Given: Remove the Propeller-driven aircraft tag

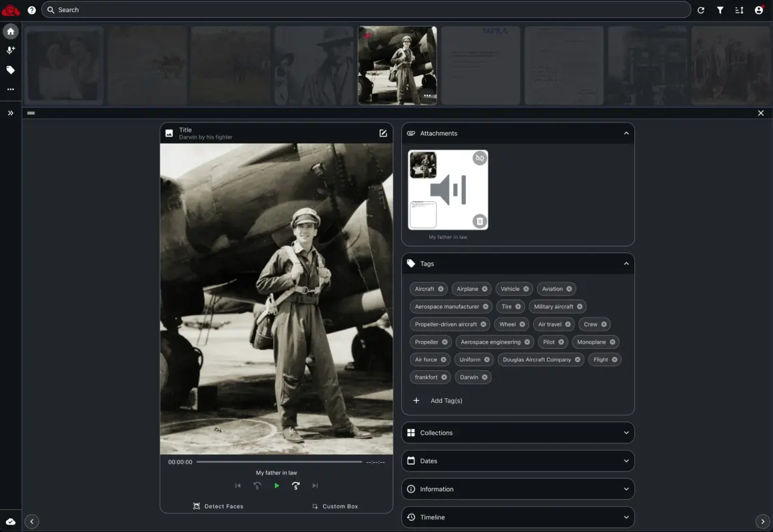Looking at the screenshot, I should 483,324.
